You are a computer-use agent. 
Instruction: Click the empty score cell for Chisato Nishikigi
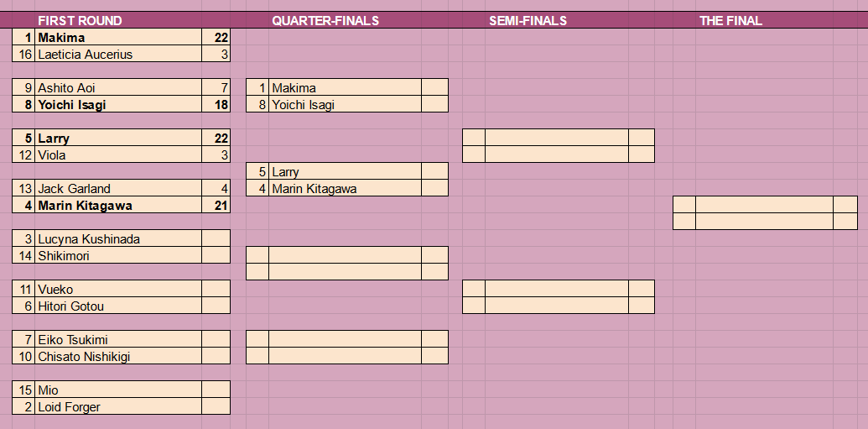216,356
